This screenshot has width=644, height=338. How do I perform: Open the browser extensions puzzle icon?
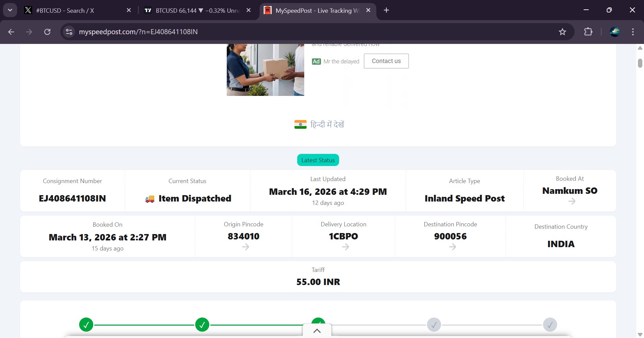588,32
